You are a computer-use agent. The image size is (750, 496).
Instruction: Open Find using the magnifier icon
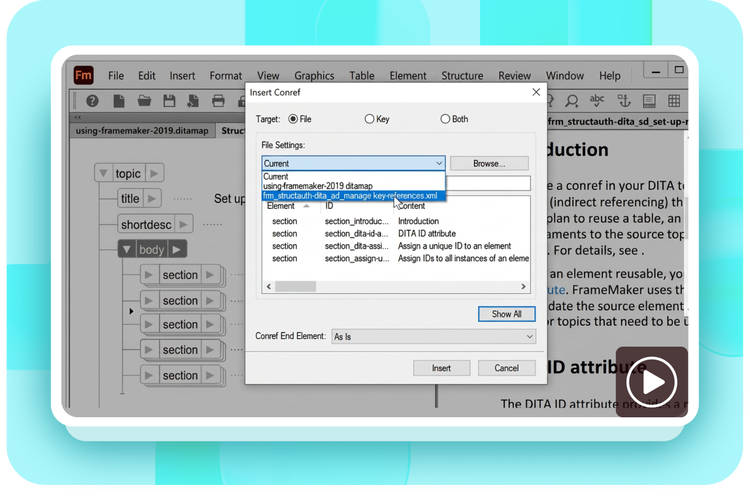click(572, 101)
